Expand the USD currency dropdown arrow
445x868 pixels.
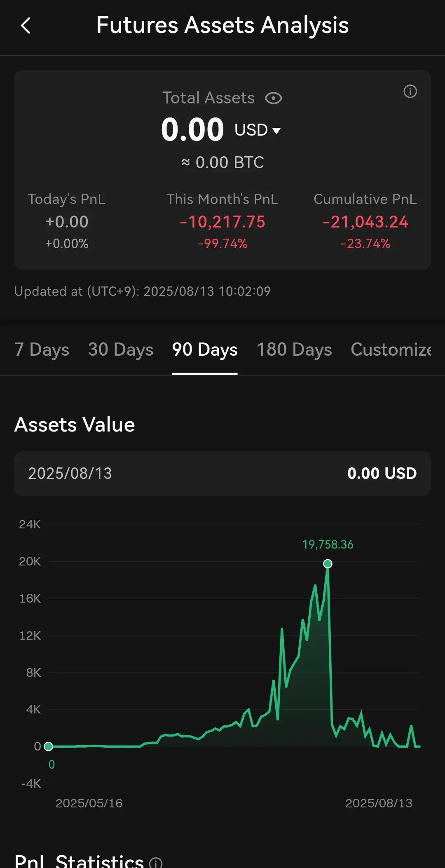tap(276, 131)
